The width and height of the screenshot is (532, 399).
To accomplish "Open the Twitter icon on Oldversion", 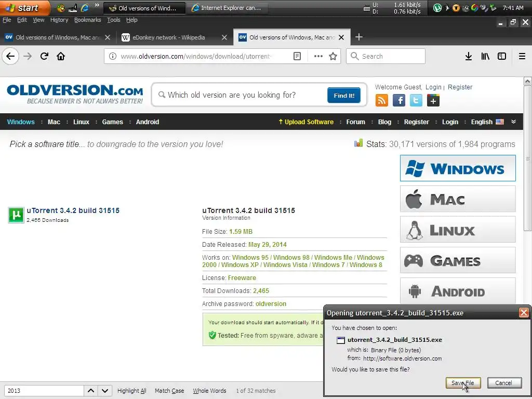I will [x=416, y=100].
